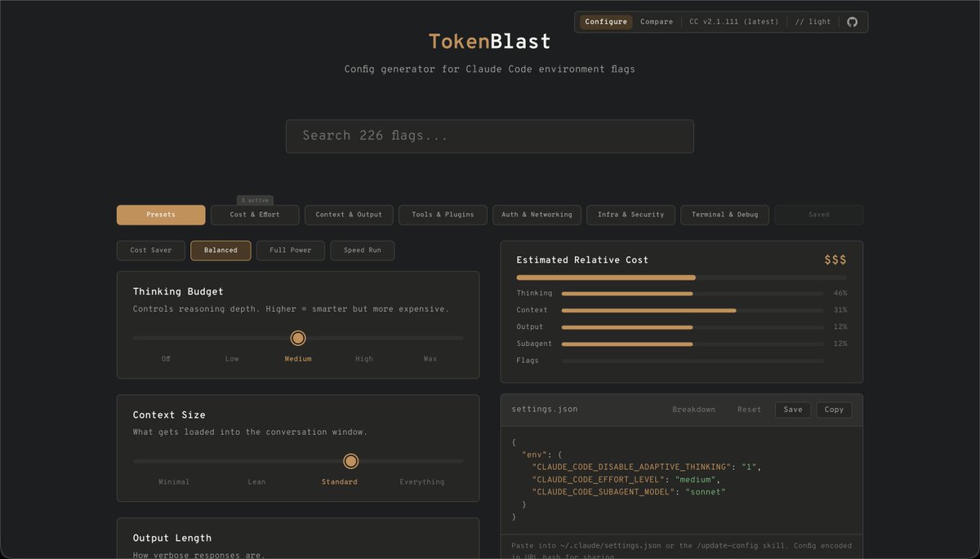Open the Saved tab
Viewport: 980px width, 559px height.
pos(818,215)
